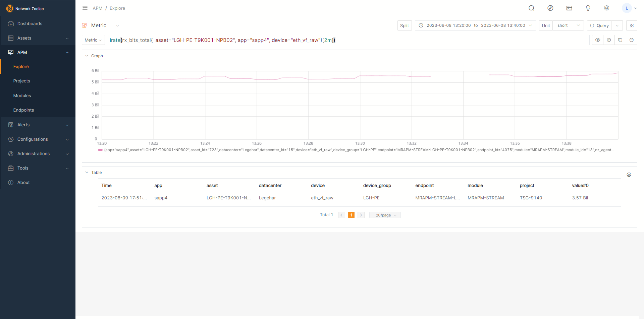This screenshot has width=644, height=319.
Task: Duplicate the query with copy icon
Action: [620, 40]
